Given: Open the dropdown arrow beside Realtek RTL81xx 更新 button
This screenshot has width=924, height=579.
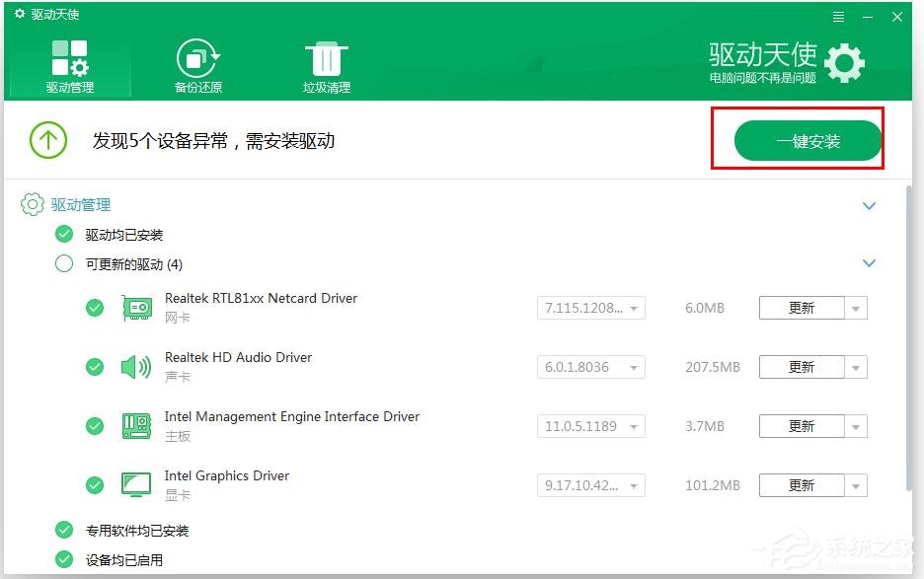Looking at the screenshot, I should tap(856, 307).
